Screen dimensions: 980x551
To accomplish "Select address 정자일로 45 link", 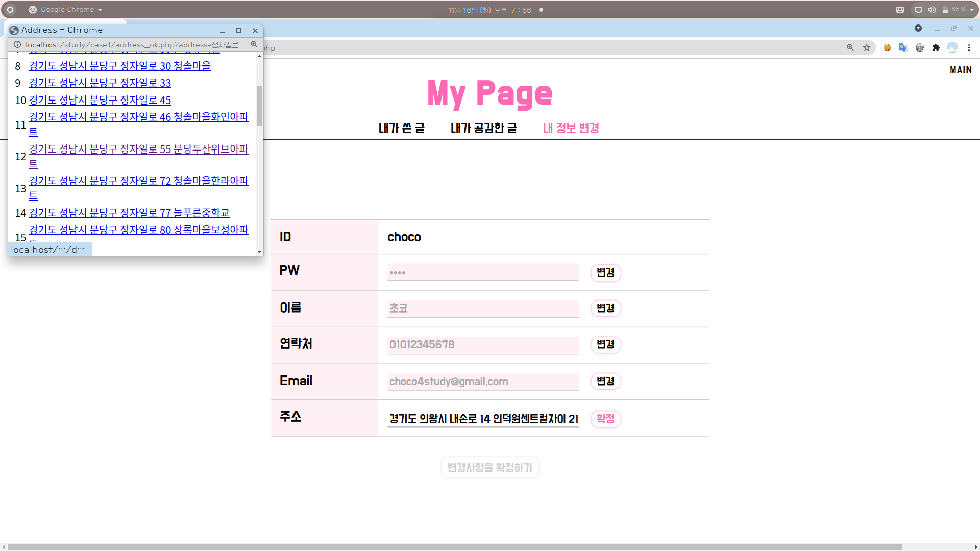I will tap(100, 100).
